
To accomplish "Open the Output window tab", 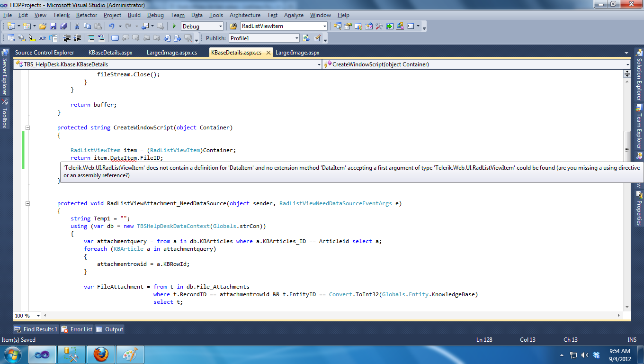I will pyautogui.click(x=110, y=329).
